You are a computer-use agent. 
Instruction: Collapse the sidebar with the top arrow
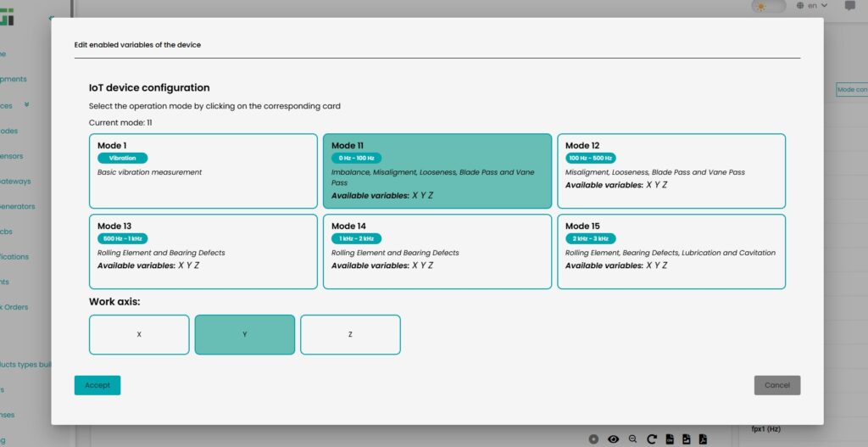pos(51,17)
